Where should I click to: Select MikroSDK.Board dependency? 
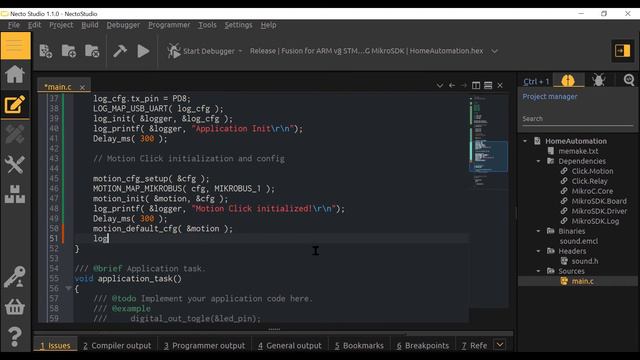(599, 201)
